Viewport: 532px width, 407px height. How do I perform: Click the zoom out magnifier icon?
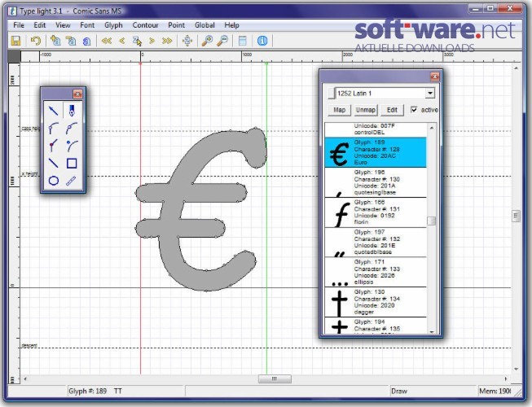(x=222, y=41)
